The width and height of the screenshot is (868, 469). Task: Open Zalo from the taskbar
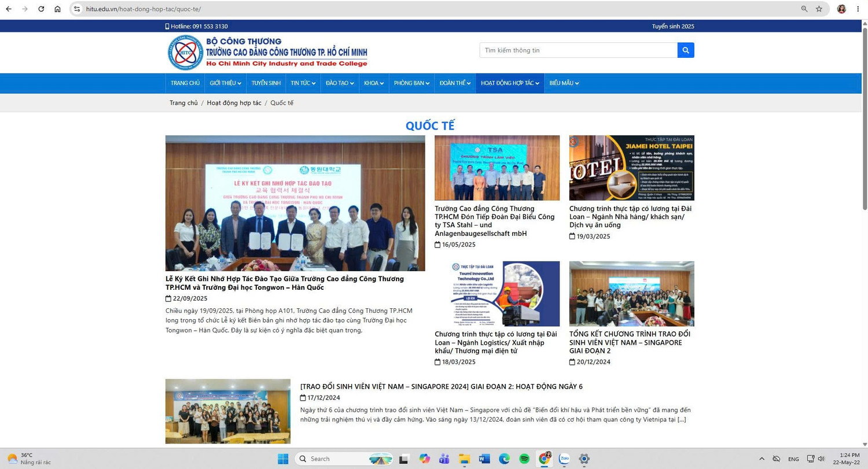coord(564,459)
